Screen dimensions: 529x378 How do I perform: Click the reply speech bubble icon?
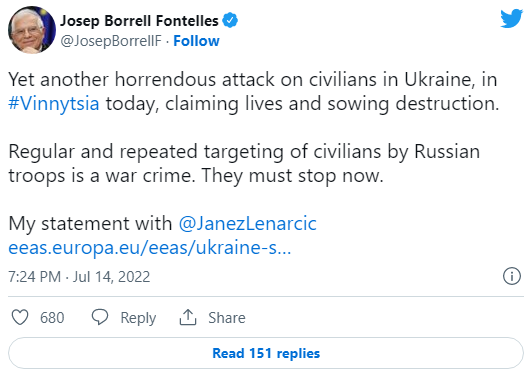(x=100, y=317)
